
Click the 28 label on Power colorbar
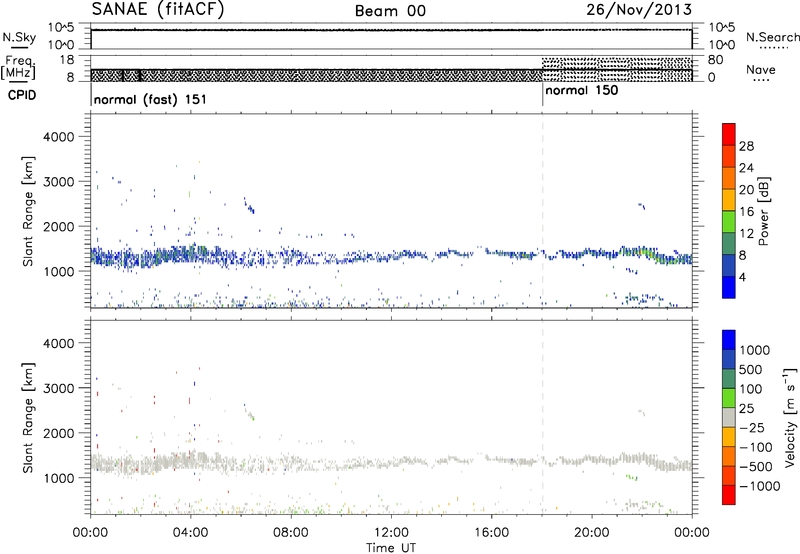tap(746, 146)
